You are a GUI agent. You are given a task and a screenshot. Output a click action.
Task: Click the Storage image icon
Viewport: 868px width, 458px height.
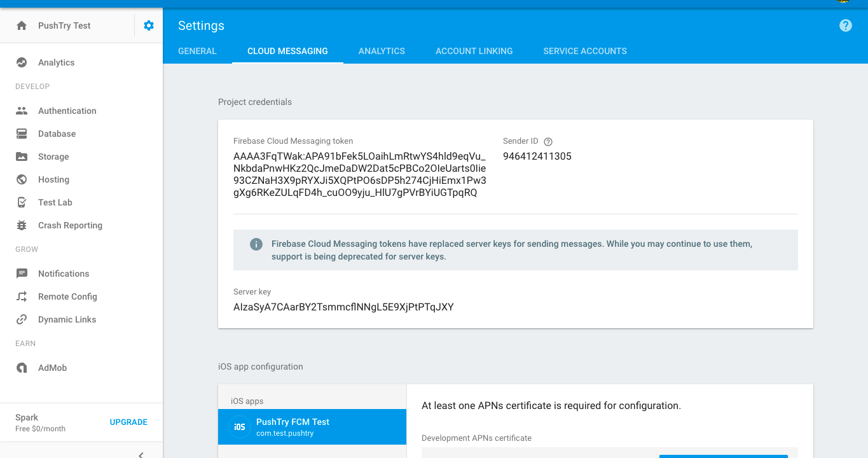point(22,156)
